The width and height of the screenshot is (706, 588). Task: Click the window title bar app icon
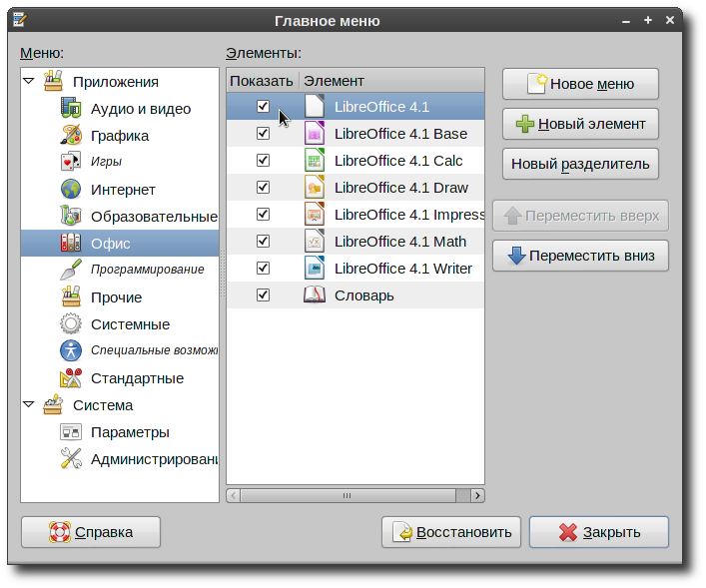[x=20, y=19]
